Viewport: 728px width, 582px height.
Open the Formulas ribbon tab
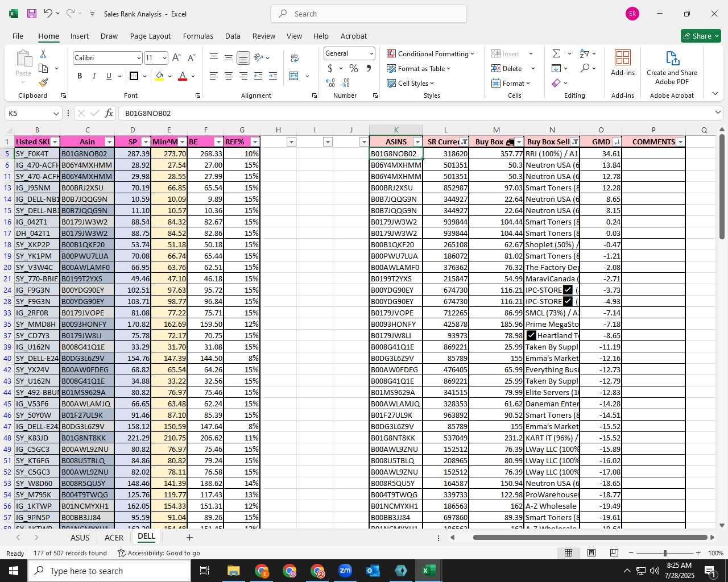(x=198, y=36)
